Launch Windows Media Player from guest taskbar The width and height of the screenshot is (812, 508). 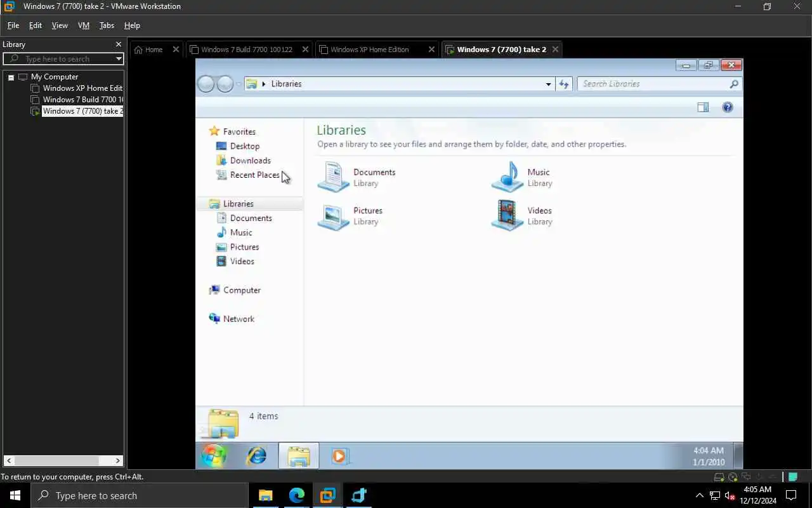click(340, 456)
